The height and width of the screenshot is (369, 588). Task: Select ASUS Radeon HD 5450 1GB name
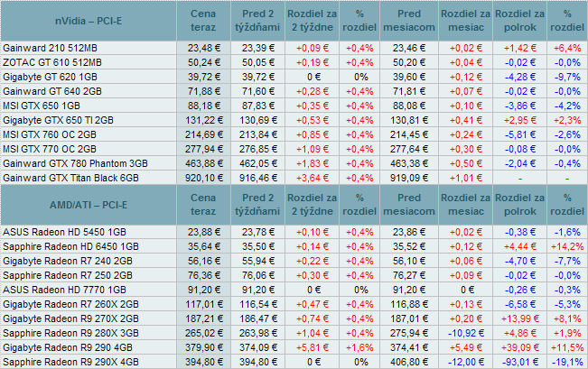click(x=64, y=232)
